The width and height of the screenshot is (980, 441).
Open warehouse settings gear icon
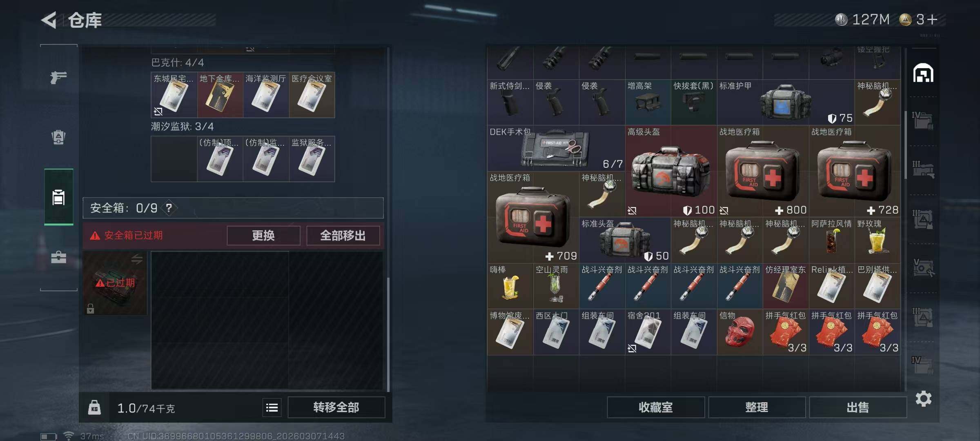[x=923, y=399]
